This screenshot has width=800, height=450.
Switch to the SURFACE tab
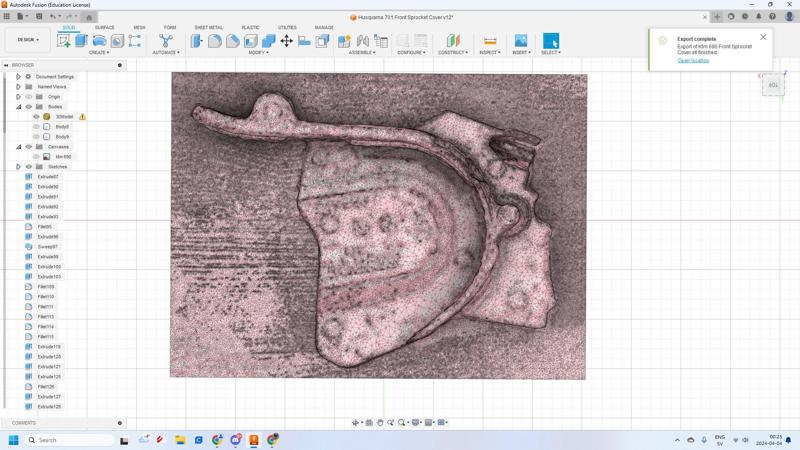click(x=105, y=28)
